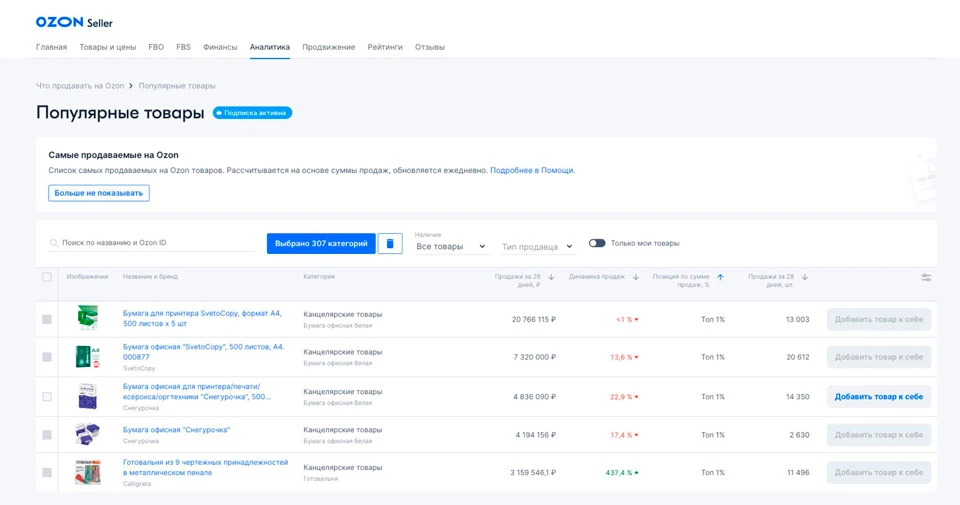Click the trash icon to clear categories
The image size is (960, 505).
(390, 244)
